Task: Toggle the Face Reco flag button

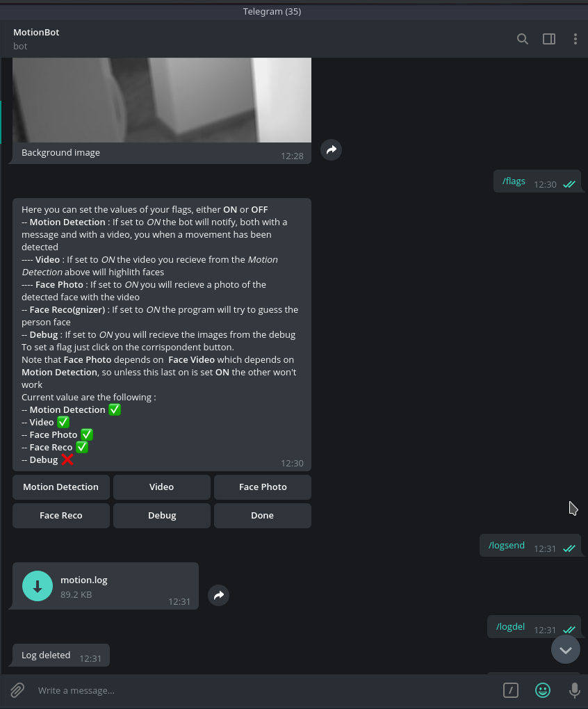Action: [61, 516]
